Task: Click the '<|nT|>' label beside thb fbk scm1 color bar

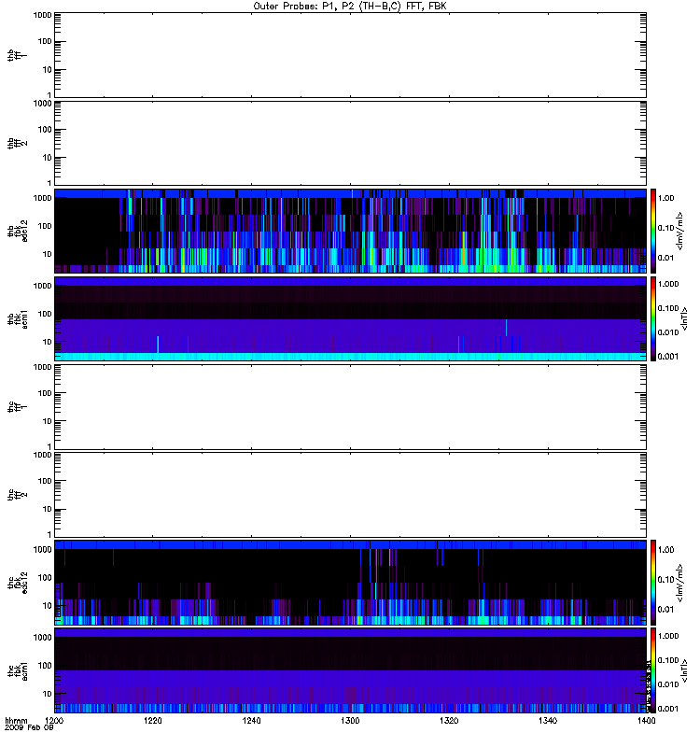Action: (684, 318)
